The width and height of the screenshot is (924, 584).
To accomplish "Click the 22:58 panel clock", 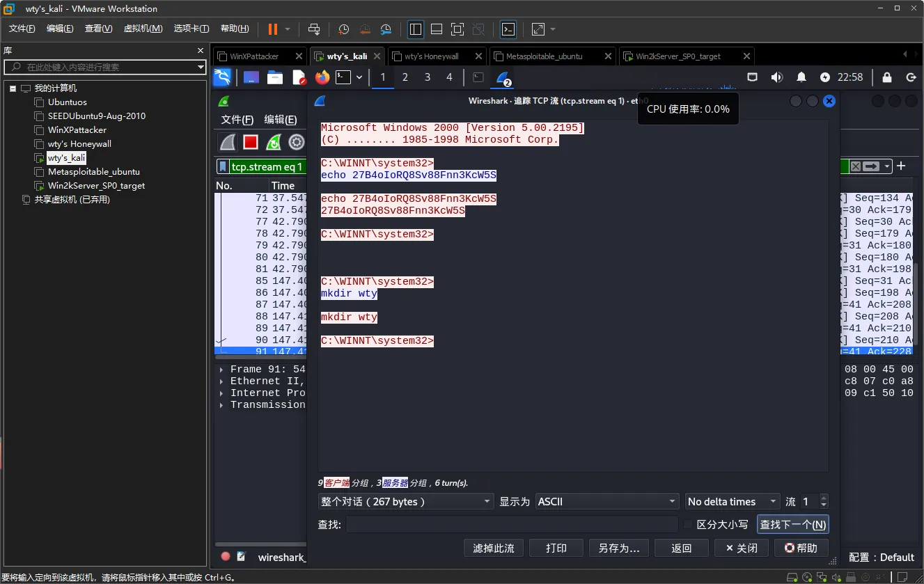I will pyautogui.click(x=850, y=77).
